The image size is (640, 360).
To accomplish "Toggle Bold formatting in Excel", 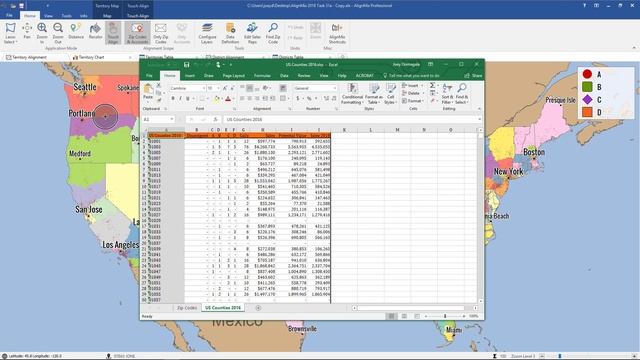I will [x=173, y=98].
